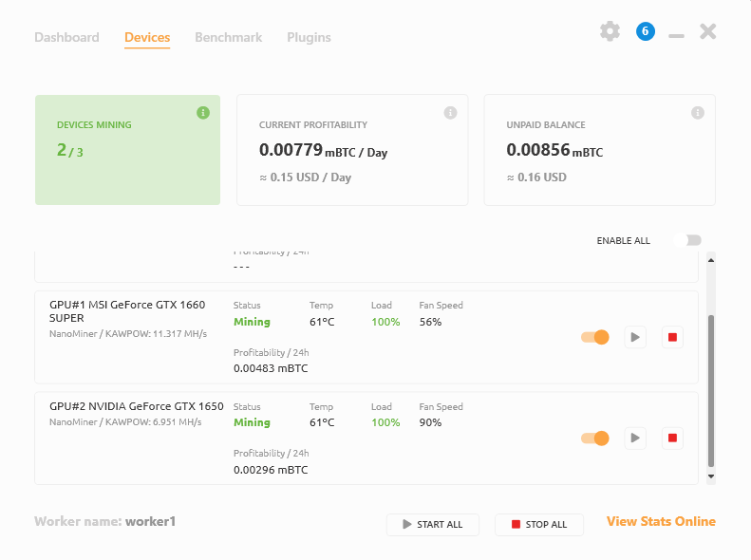Disable the GPU#1 MSI GeForce toggle
Image resolution: width=751 pixels, height=560 pixels.
[595, 337]
